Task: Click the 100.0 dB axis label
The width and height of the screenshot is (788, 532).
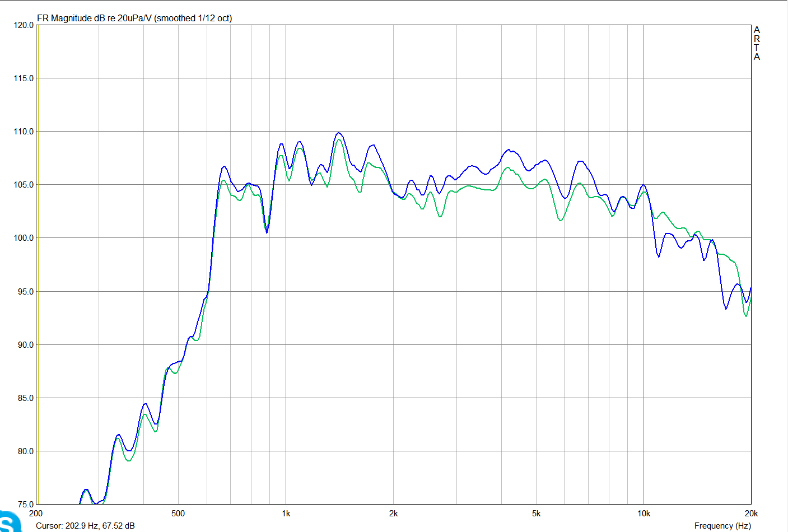Action: tap(24, 238)
